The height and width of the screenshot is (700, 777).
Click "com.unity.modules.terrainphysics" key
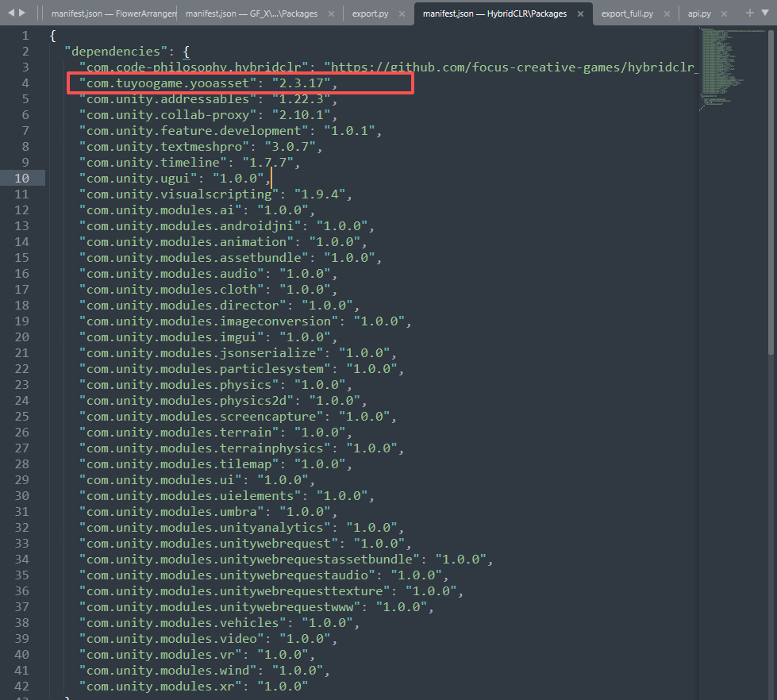point(205,448)
